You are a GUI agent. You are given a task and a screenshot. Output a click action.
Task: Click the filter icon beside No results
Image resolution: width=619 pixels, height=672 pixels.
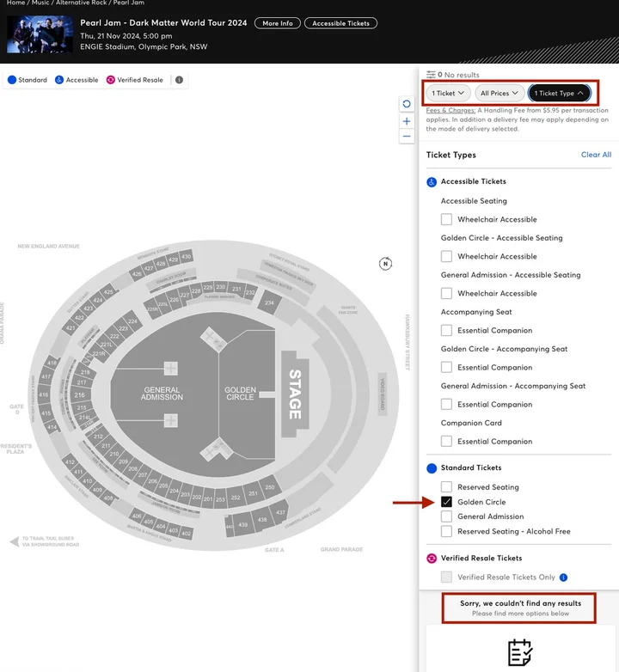tap(432, 75)
